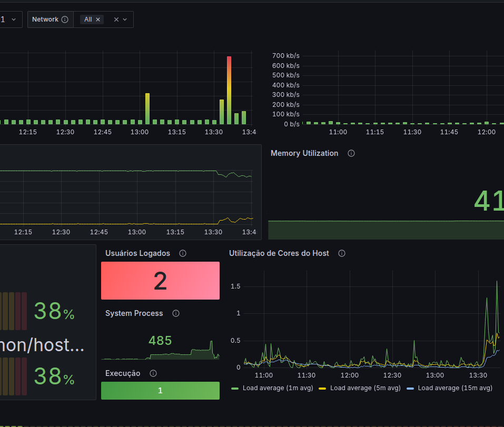Select the green Execução stat bar showing 1

(x=161, y=391)
